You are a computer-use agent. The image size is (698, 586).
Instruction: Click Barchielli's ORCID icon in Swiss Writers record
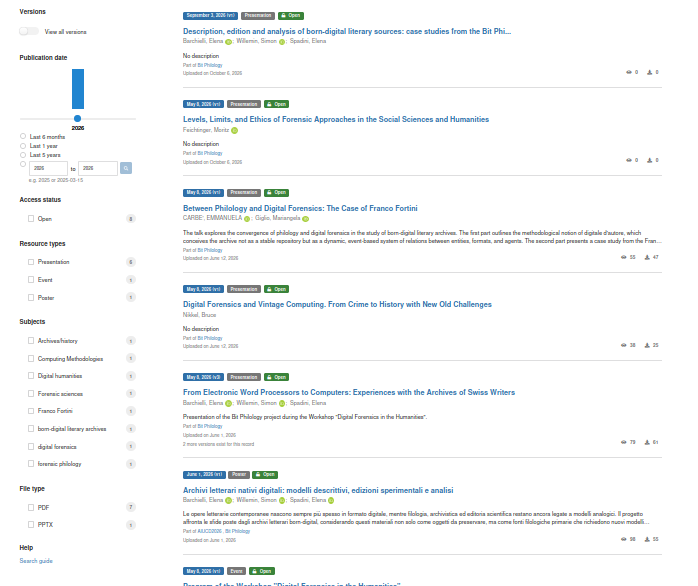tap(228, 403)
